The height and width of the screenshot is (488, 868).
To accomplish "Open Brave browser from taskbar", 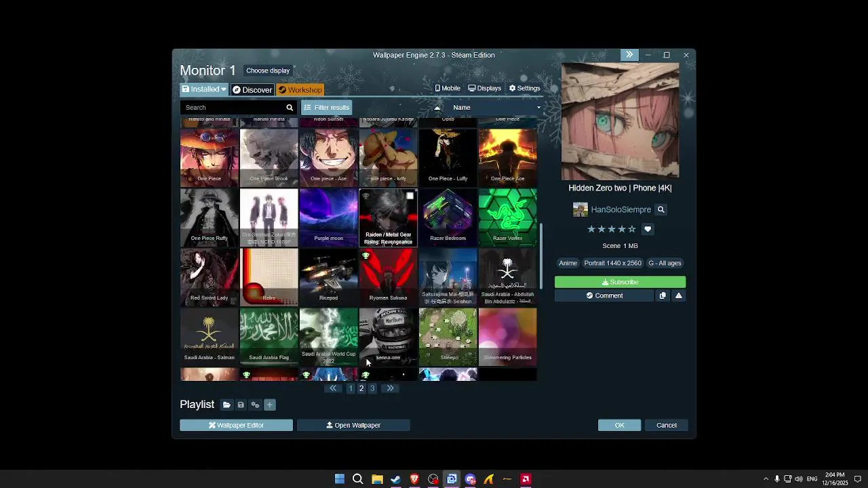I will (x=414, y=479).
